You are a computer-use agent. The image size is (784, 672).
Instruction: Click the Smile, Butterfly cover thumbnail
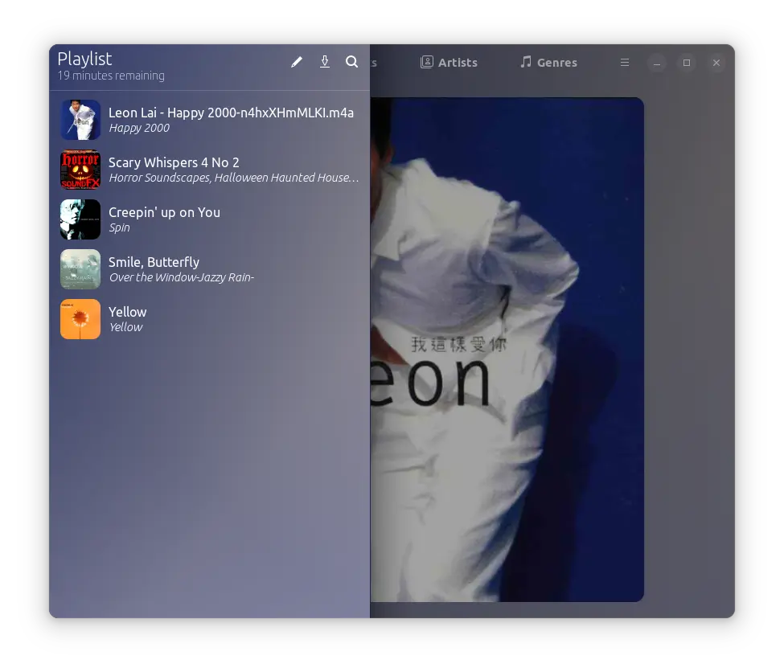[80, 269]
